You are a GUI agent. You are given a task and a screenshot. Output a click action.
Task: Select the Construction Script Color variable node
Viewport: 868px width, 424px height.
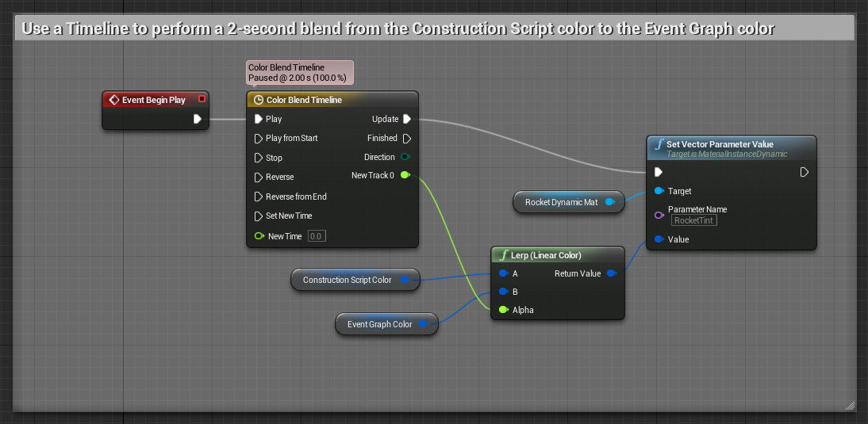click(348, 280)
